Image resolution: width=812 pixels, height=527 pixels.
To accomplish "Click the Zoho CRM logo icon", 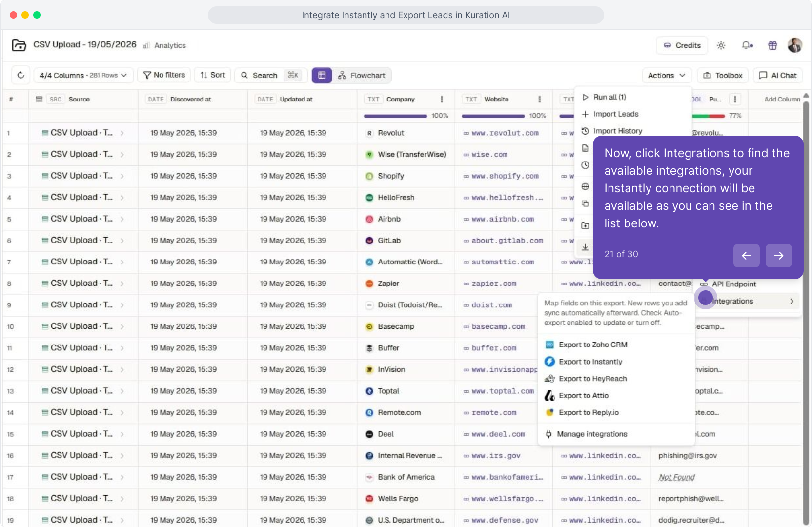I will point(550,345).
